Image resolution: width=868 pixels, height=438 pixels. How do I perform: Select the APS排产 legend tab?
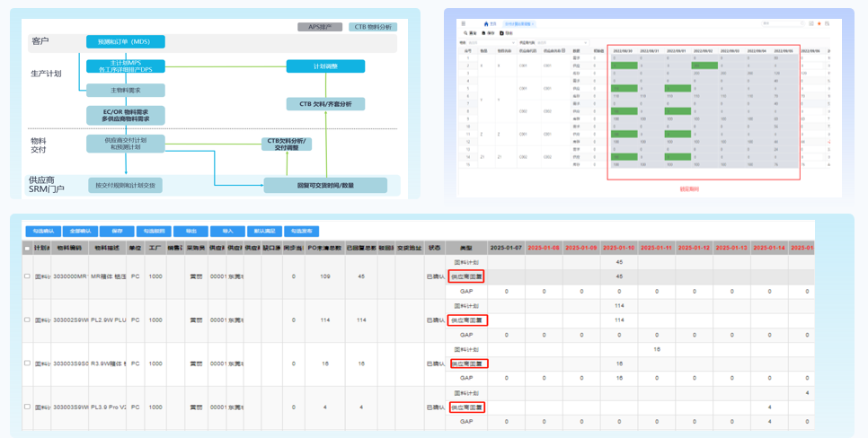[x=320, y=27]
